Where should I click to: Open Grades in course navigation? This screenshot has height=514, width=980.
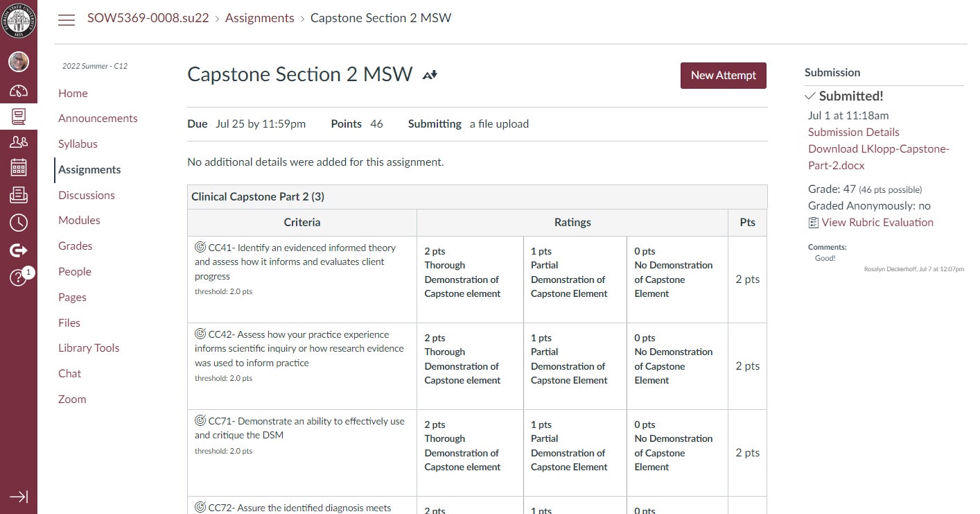[76, 246]
